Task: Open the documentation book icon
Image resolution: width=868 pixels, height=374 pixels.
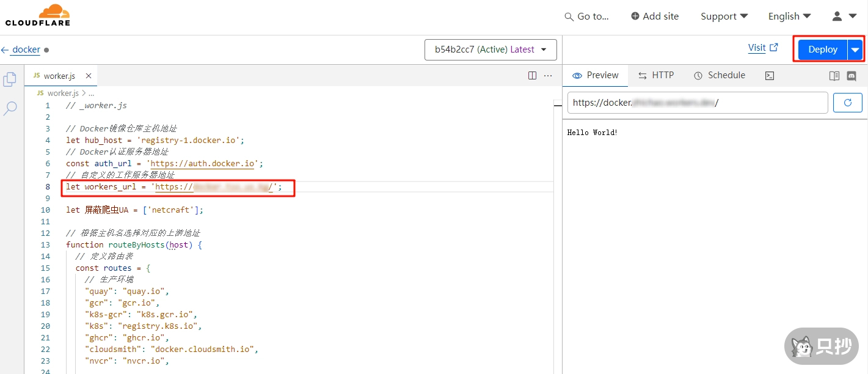Action: click(834, 76)
